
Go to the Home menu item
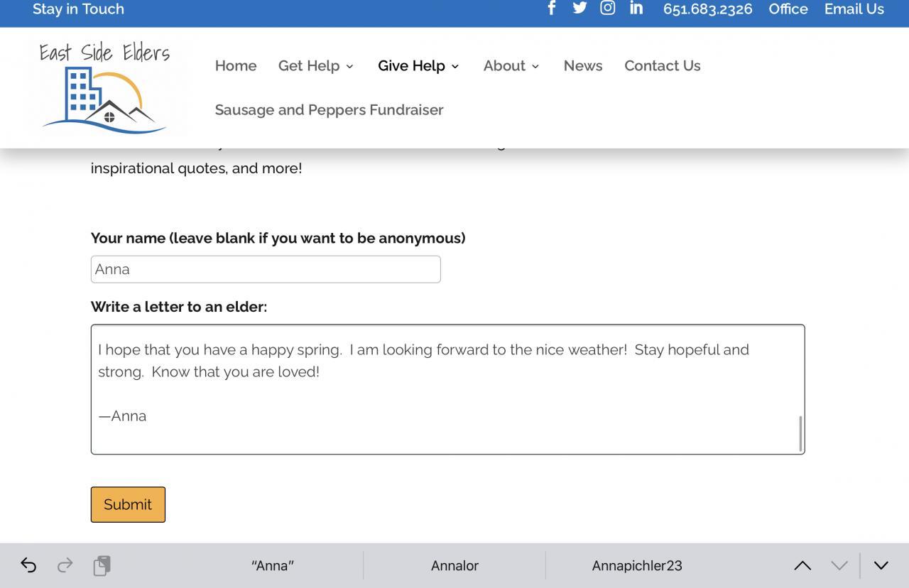coord(236,66)
